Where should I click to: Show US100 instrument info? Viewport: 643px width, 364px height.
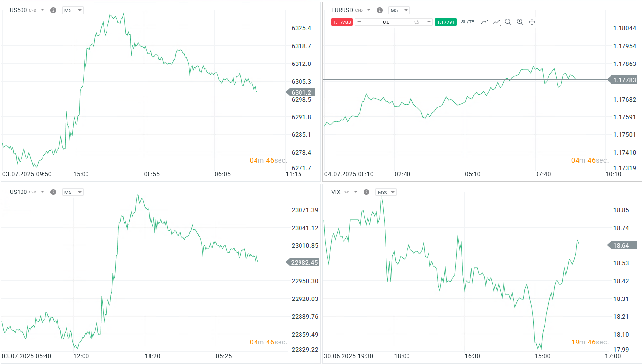53,192
